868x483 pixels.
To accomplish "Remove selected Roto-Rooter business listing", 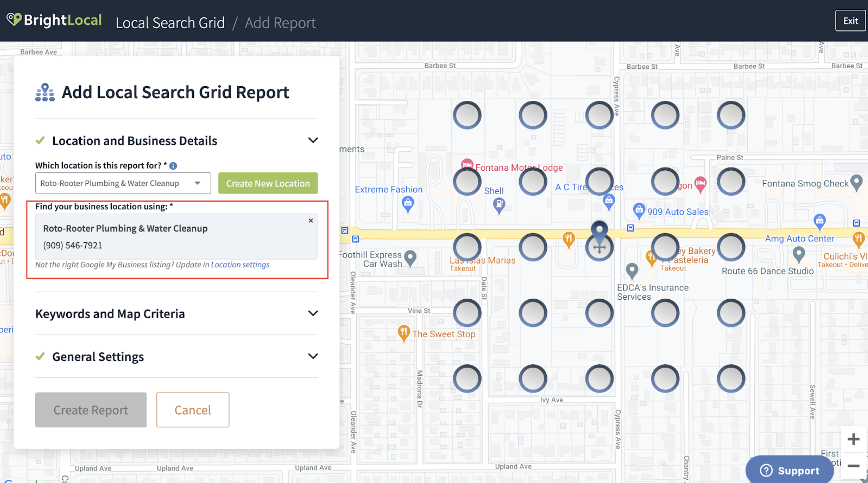I will pos(311,221).
